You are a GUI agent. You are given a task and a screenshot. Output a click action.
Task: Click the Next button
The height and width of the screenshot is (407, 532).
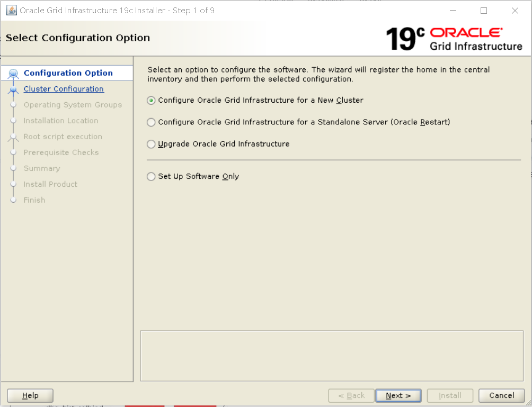pyautogui.click(x=398, y=395)
